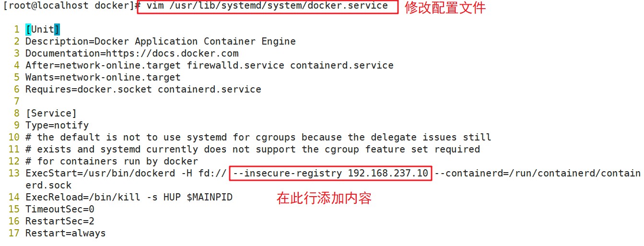Click the [Service] section header
The width and height of the screenshot is (644, 246).
51,113
